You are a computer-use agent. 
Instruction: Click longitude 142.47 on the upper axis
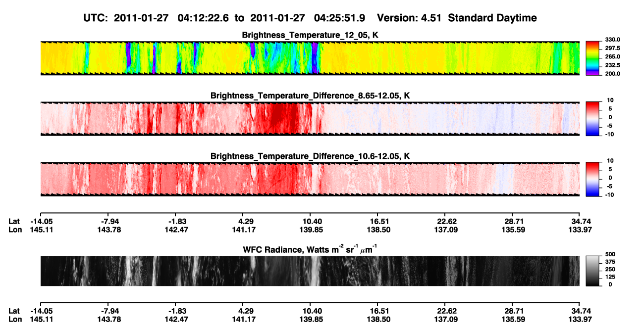click(176, 230)
